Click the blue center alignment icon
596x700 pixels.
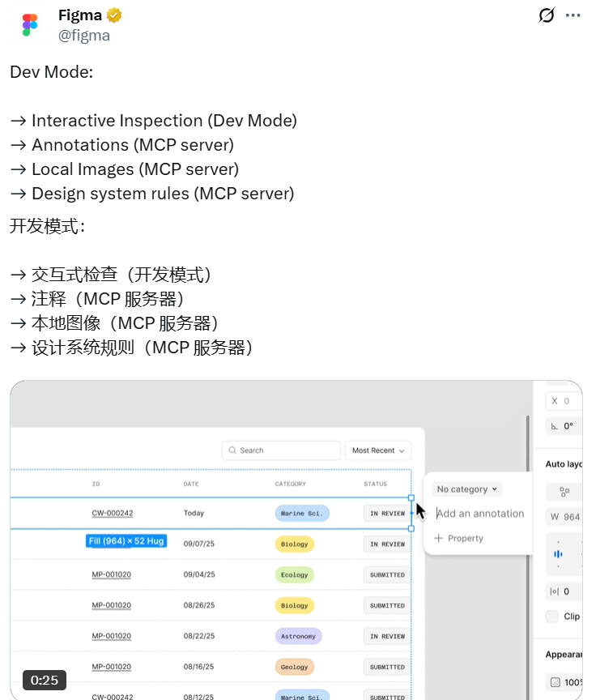[x=558, y=554]
